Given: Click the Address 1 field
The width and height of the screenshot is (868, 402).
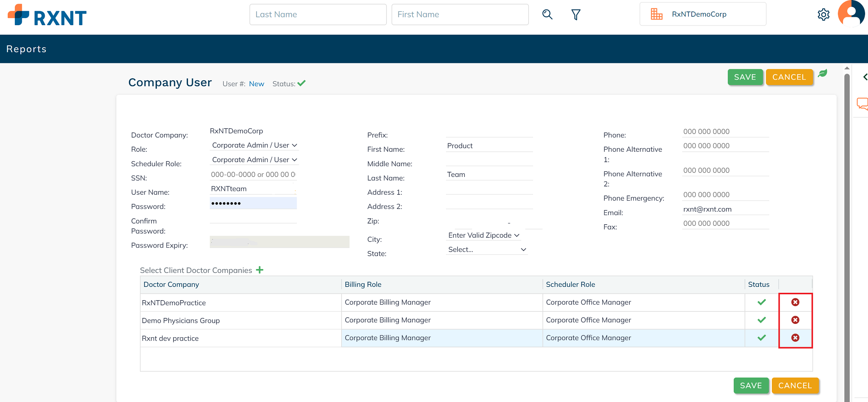Looking at the screenshot, I should (x=489, y=189).
